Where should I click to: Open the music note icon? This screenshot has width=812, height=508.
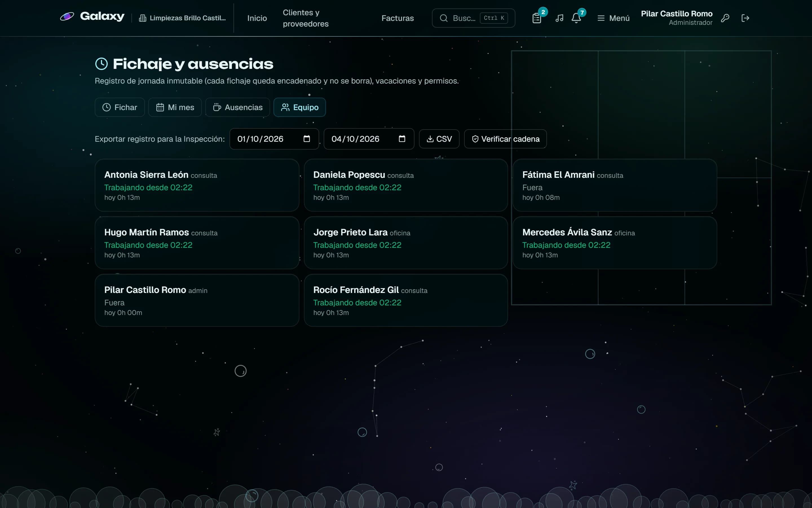[559, 18]
